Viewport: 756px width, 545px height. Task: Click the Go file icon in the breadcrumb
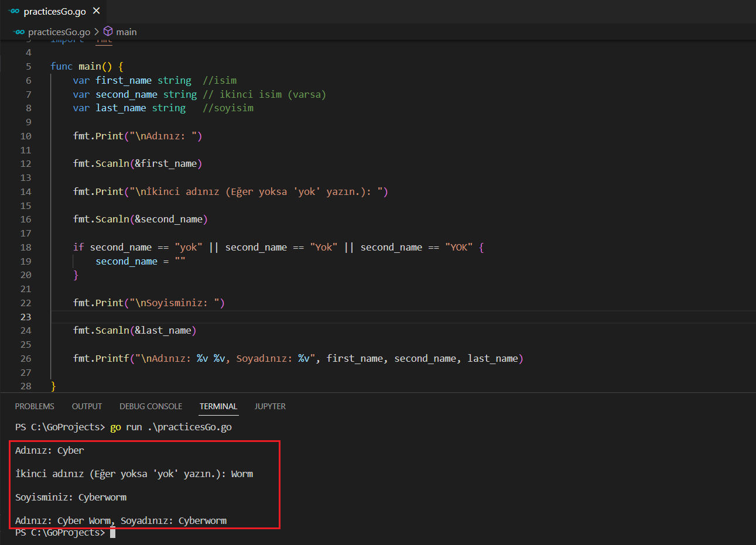19,32
